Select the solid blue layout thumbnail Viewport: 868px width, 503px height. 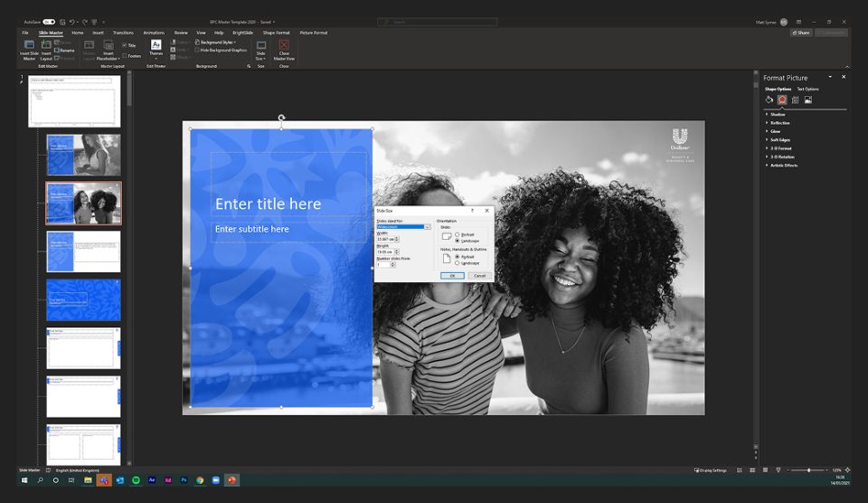click(x=83, y=299)
